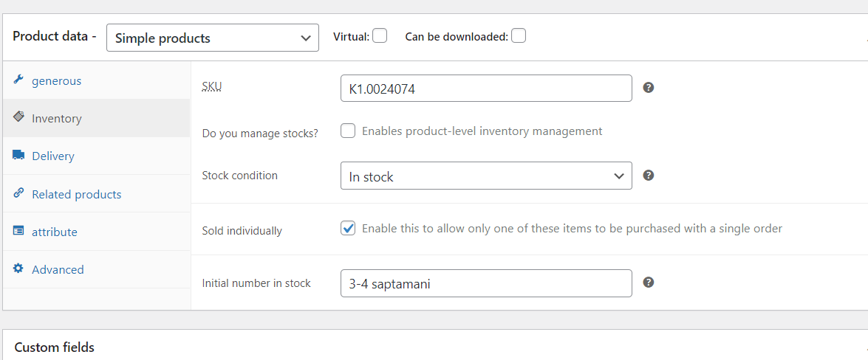
Task: Uncheck the Sold individually checkbox
Action: [348, 229]
